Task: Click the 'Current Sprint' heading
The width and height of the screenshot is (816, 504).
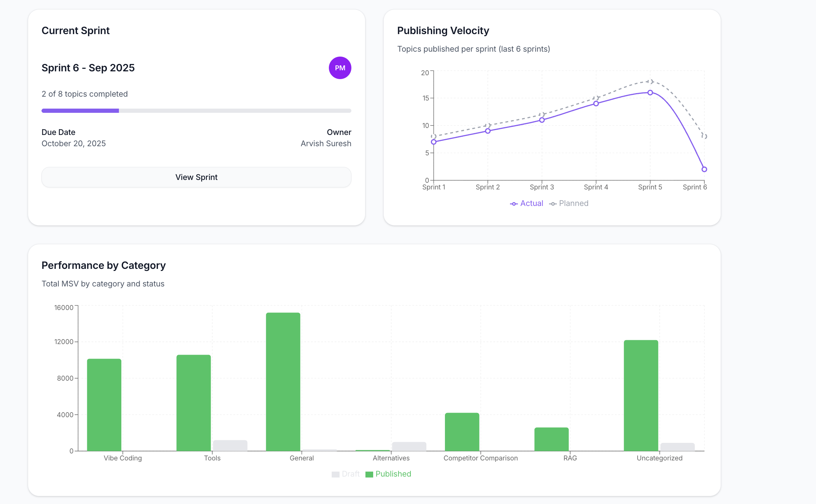Action: [x=76, y=31]
